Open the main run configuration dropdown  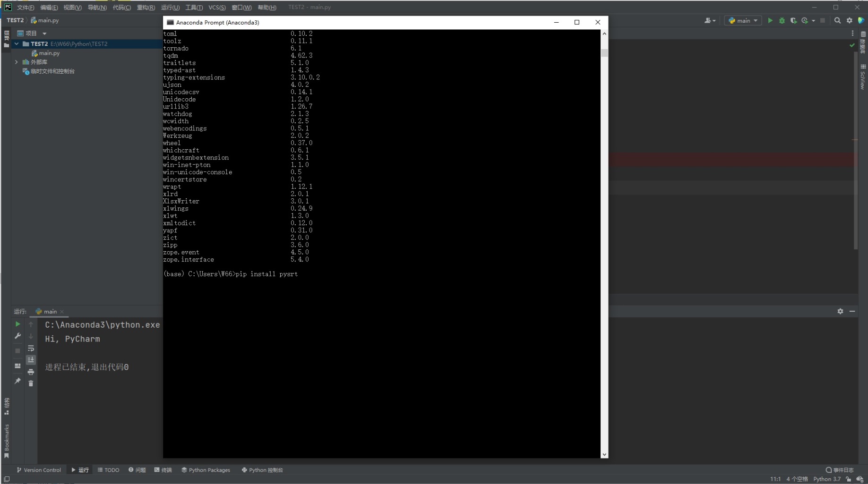pos(743,20)
